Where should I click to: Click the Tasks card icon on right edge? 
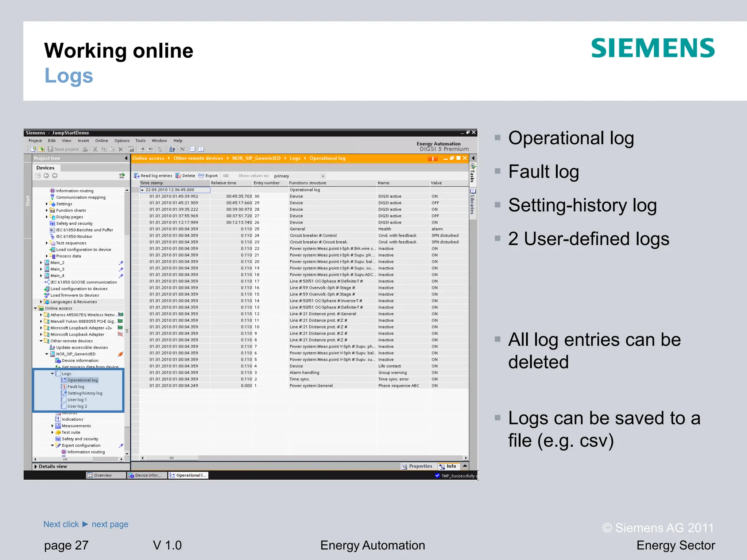click(x=473, y=166)
